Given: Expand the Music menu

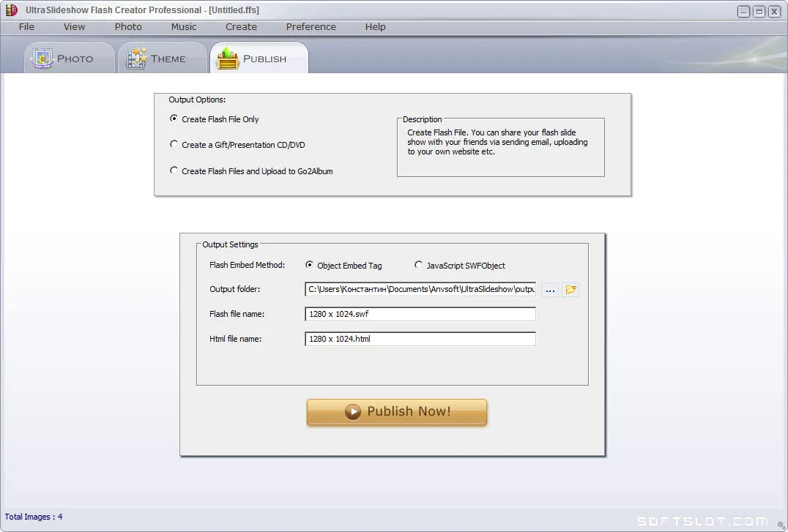Looking at the screenshot, I should (x=183, y=26).
